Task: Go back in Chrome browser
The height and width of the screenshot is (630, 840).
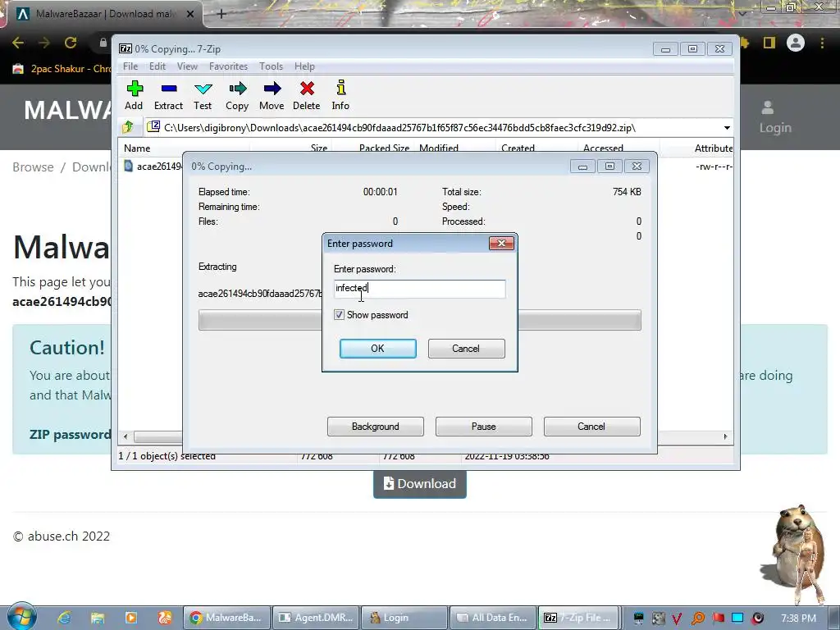Action: pyautogui.click(x=18, y=43)
